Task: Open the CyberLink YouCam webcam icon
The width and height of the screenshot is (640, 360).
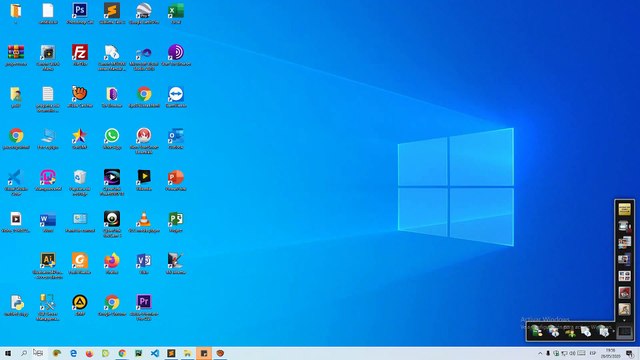Action: pyautogui.click(x=112, y=224)
